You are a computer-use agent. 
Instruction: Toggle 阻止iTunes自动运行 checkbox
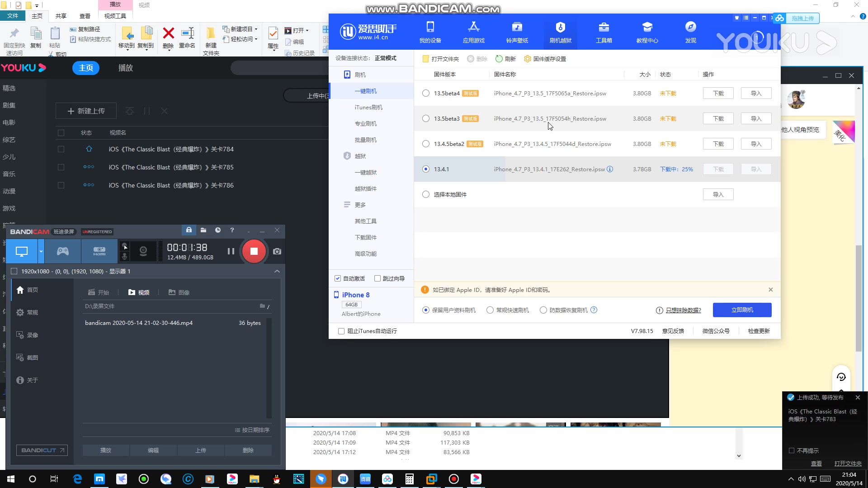[x=341, y=331]
